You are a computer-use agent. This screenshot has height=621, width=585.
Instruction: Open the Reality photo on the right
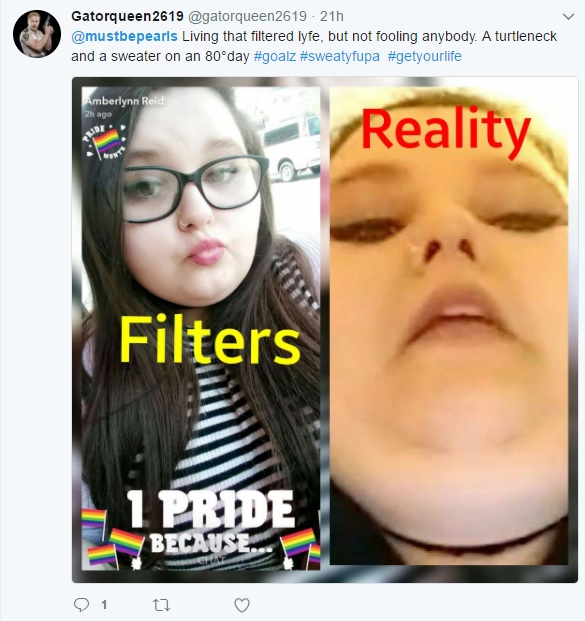pos(449,326)
